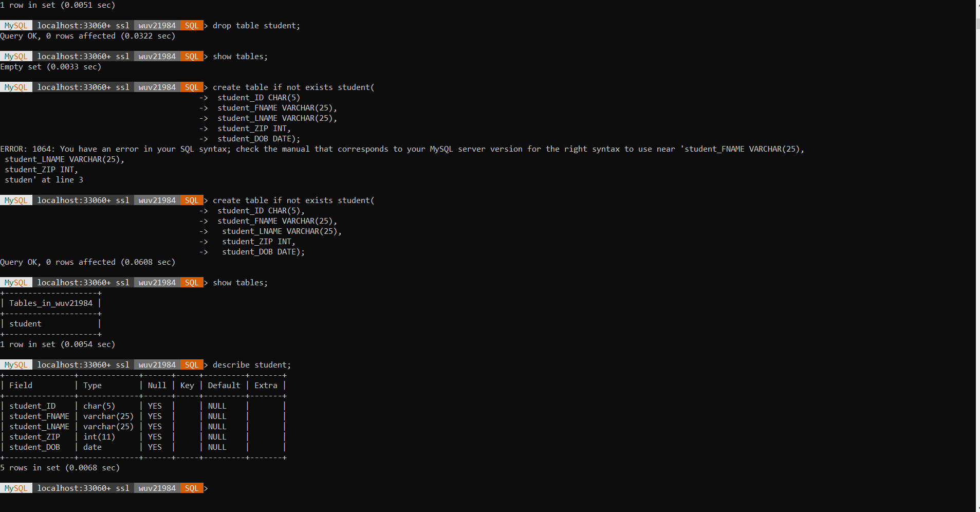Click the 'Tables_in_wuv21984' header text
The width and height of the screenshot is (980, 512).
51,303
